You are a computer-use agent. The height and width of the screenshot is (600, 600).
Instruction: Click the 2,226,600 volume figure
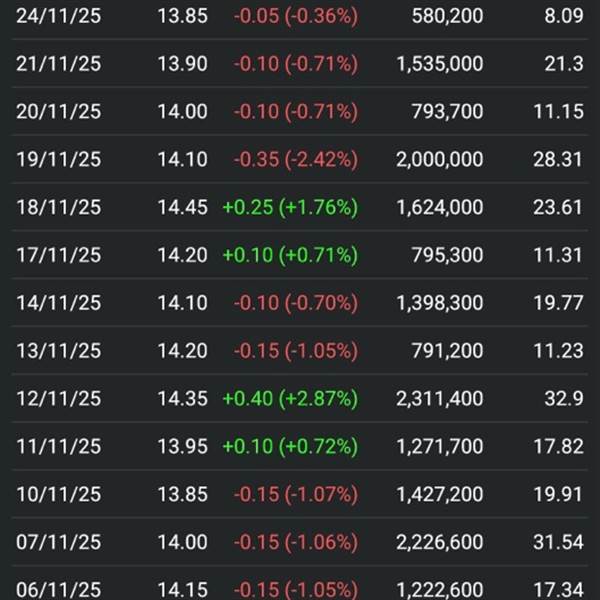pos(439,542)
